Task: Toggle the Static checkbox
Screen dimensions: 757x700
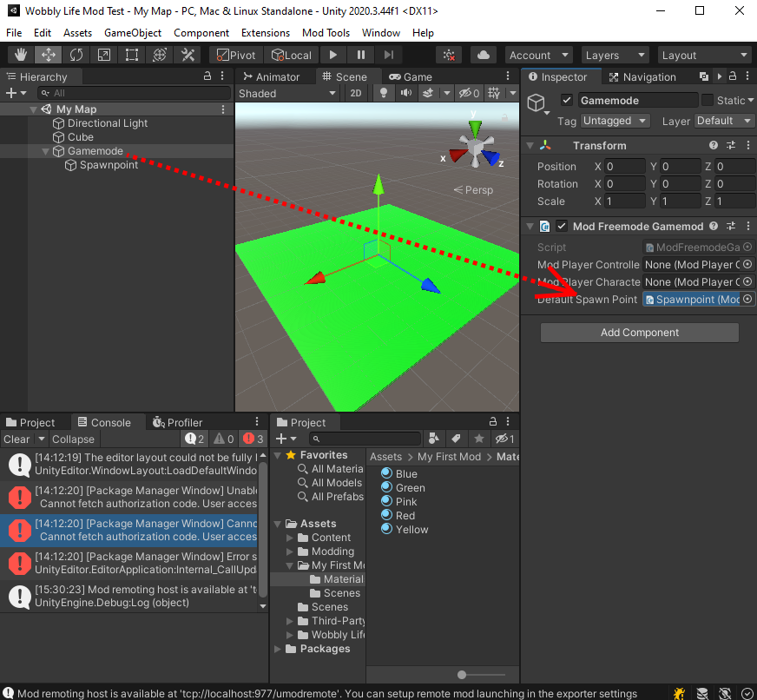Action: [x=708, y=100]
